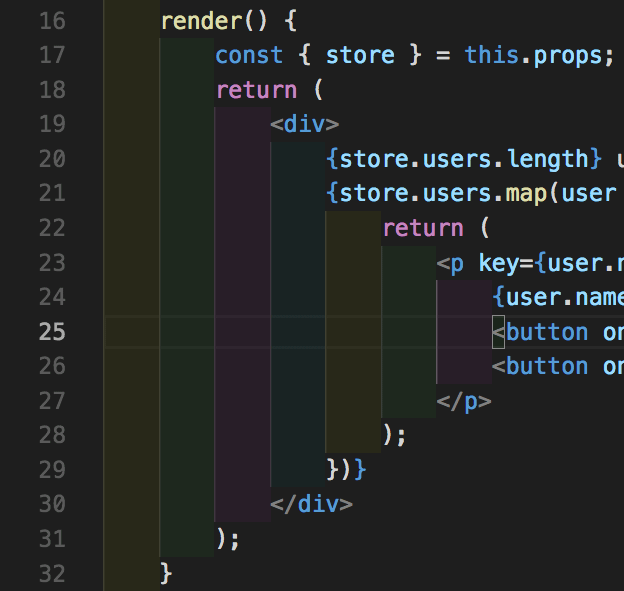Click {user.name expression on line 24

pos(558,297)
